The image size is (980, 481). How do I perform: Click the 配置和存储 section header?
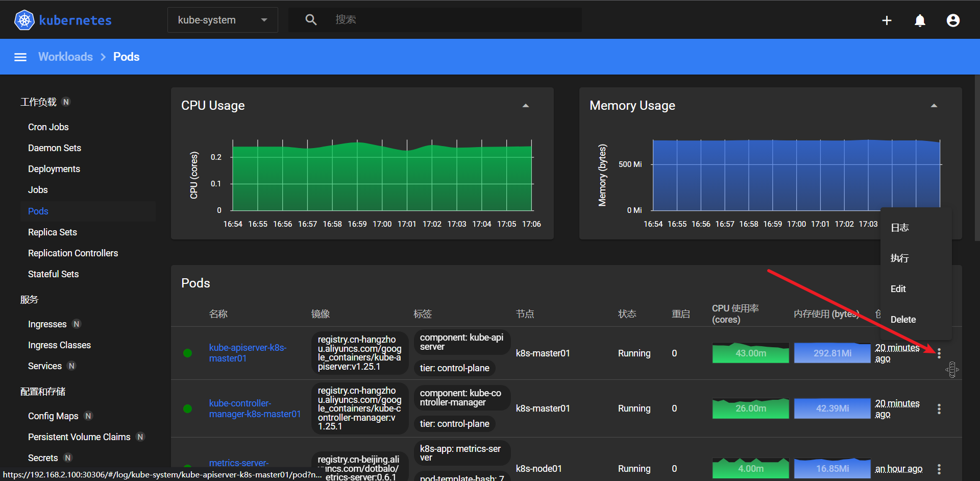(43, 391)
